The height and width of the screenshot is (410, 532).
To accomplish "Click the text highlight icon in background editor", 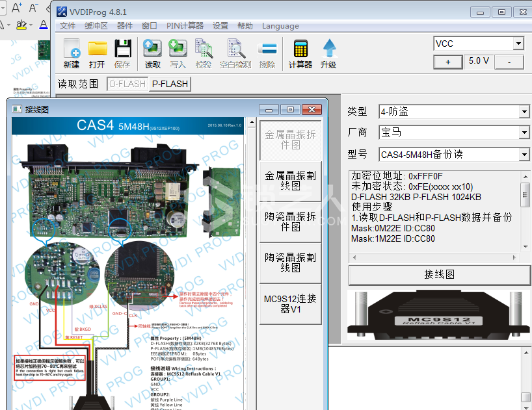I will 21,25.
